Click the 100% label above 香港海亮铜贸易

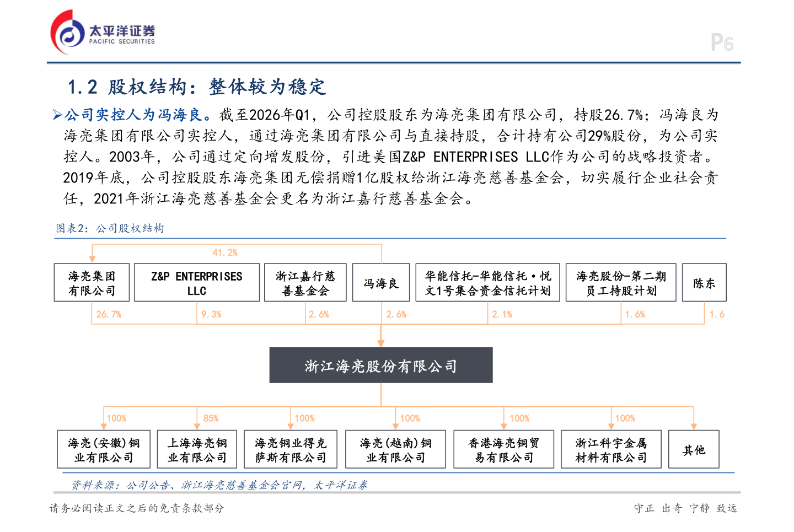pyautogui.click(x=519, y=418)
